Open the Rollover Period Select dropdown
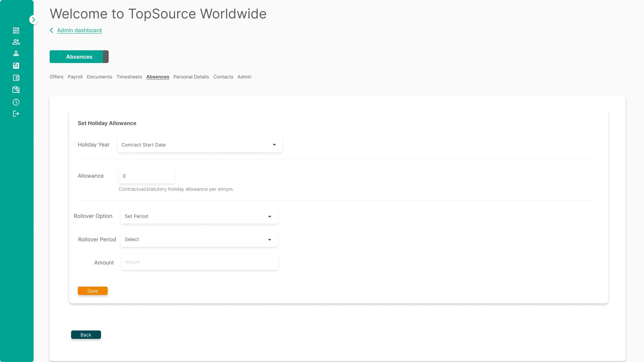Viewport: 644px width, 362px height. tap(199, 239)
